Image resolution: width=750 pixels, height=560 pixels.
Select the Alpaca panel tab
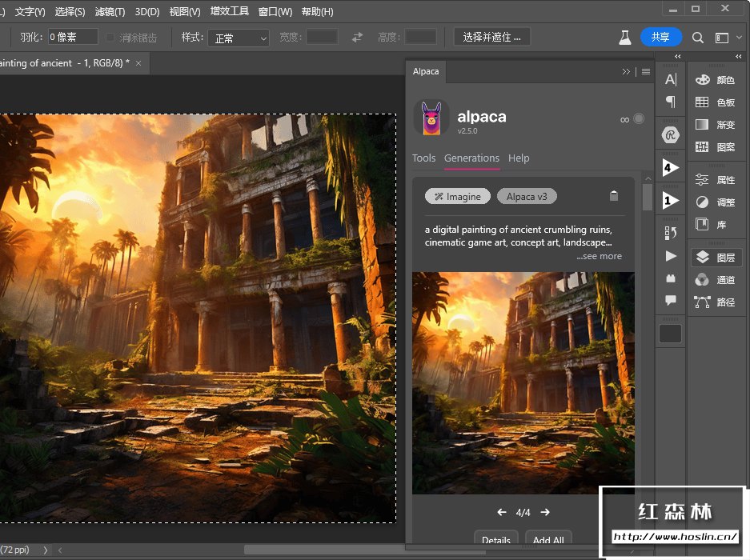click(426, 71)
